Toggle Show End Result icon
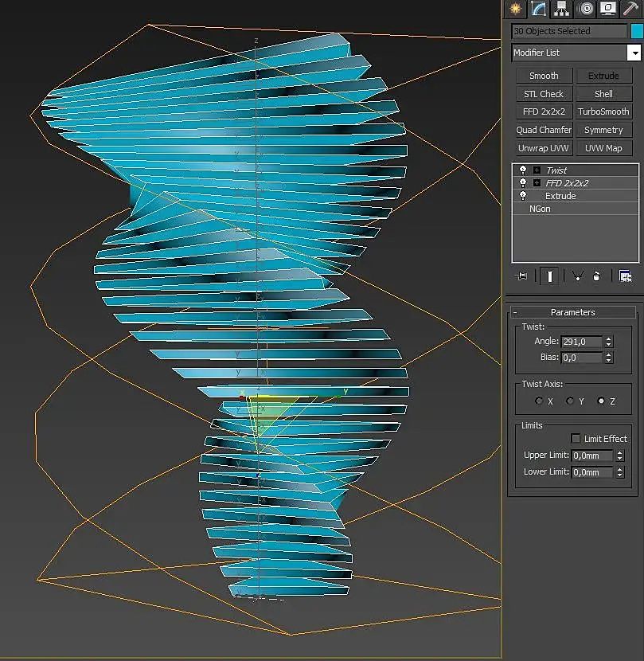This screenshot has width=644, height=661. 549,276
